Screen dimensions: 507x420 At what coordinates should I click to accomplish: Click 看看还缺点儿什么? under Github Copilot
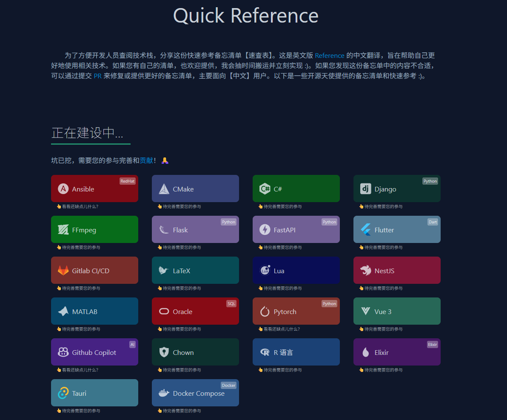click(x=80, y=370)
